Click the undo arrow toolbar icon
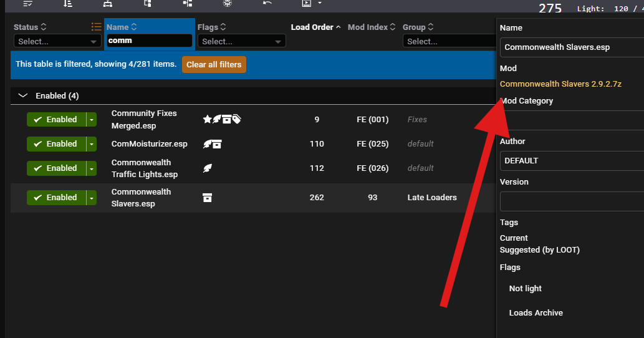 [267, 3]
